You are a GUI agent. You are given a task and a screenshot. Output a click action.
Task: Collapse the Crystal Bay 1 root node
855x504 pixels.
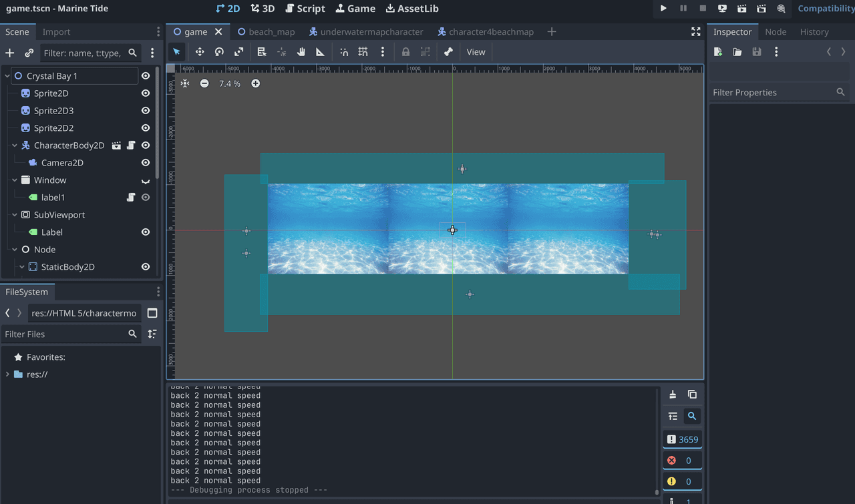coord(7,76)
